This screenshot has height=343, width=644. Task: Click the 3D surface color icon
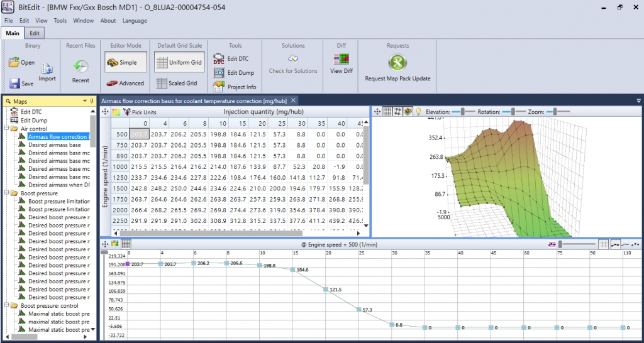[x=408, y=111]
